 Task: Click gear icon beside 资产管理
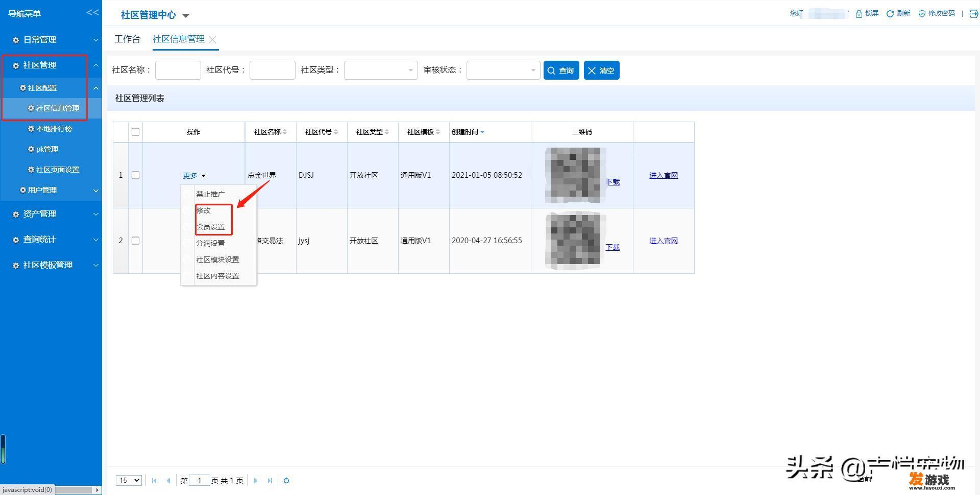(16, 214)
